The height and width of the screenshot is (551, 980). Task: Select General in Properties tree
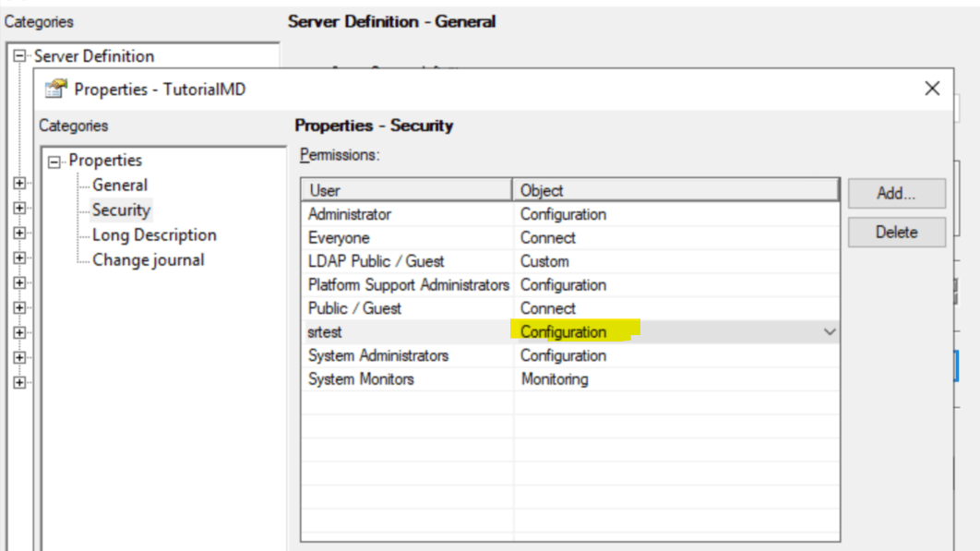coord(119,186)
